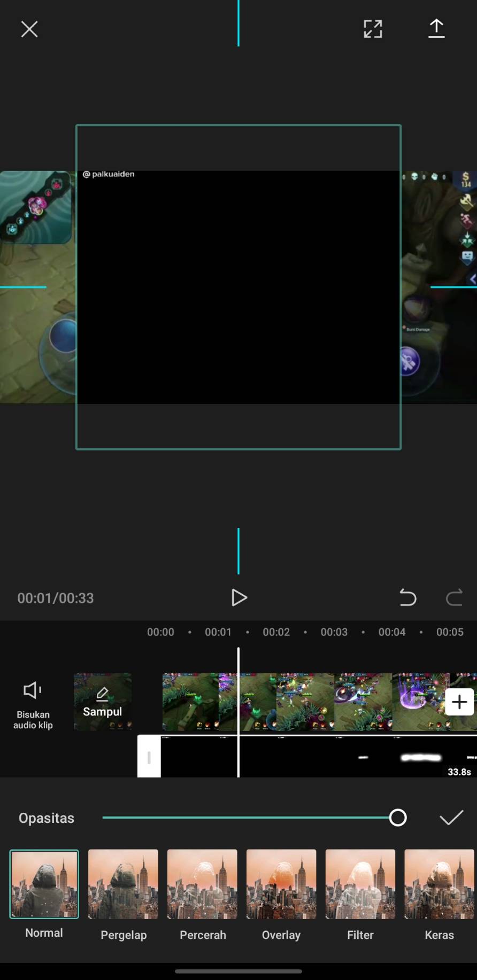Screen dimensions: 477x980
Task: Grab the overlay clip's left trim handle
Action: [x=149, y=757]
